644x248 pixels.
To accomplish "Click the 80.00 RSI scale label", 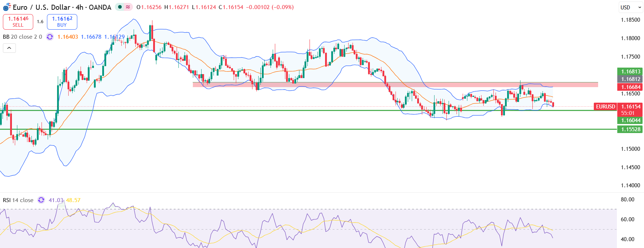I will (x=627, y=200).
